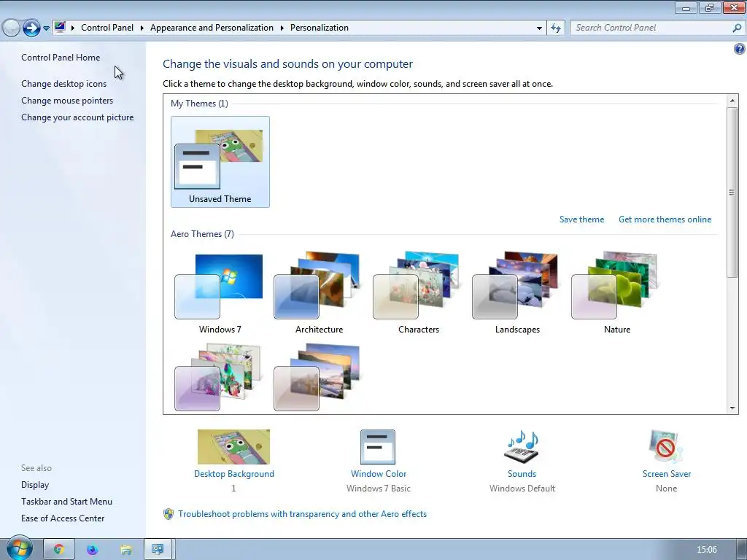This screenshot has width=747, height=560.
Task: Open Windows Explorer from the taskbar
Action: pyautogui.click(x=125, y=550)
